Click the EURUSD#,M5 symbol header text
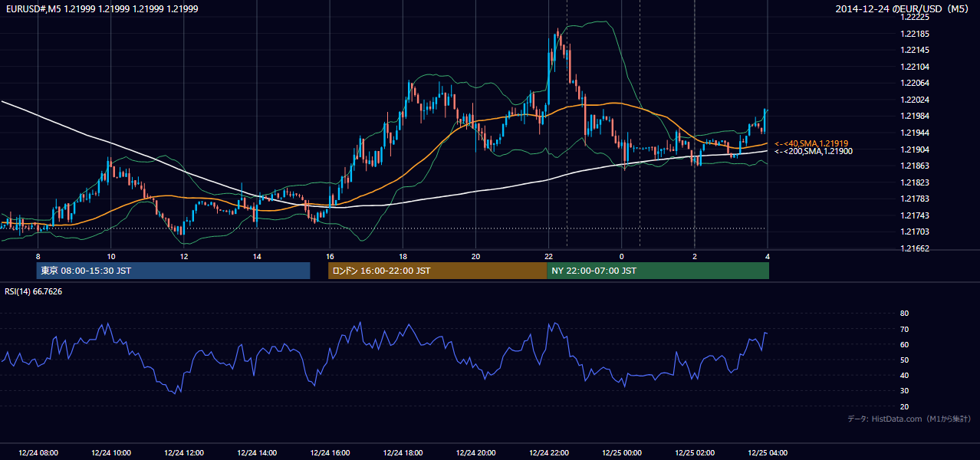 pos(101,8)
